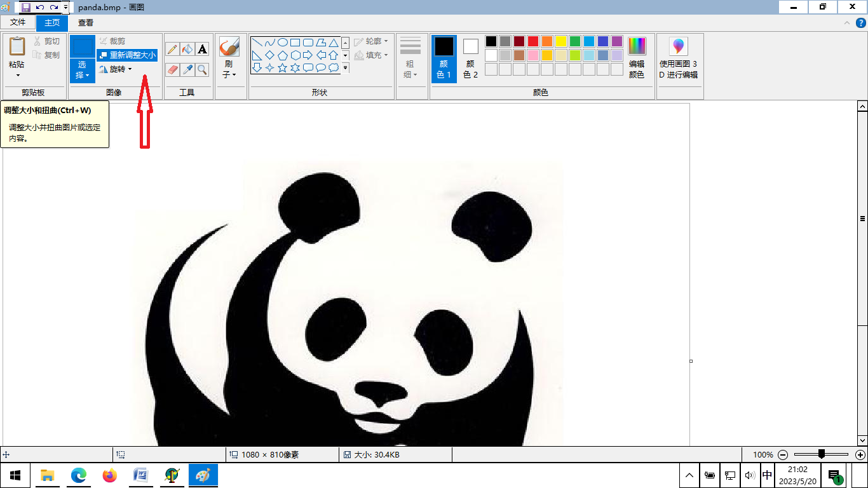
Task: Open the 旋转 dropdown
Action: pyautogui.click(x=116, y=69)
